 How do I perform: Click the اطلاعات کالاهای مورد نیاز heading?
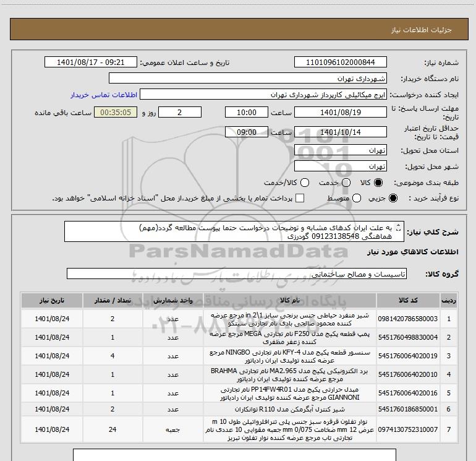[x=412, y=252]
